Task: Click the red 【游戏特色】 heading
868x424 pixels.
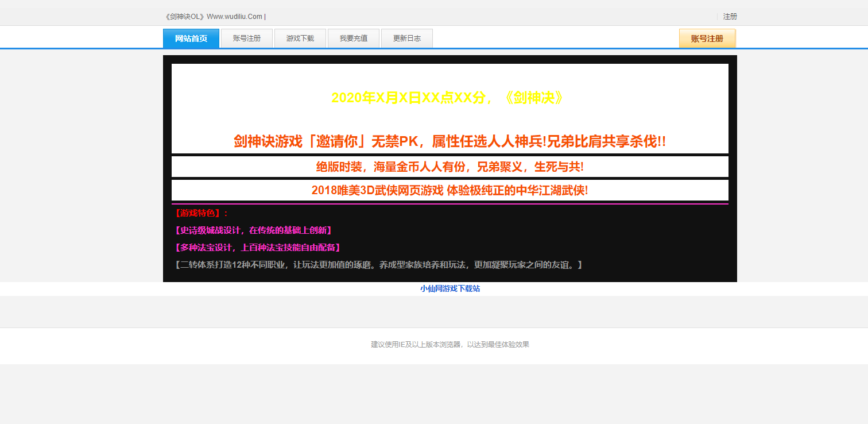Action: [201, 213]
